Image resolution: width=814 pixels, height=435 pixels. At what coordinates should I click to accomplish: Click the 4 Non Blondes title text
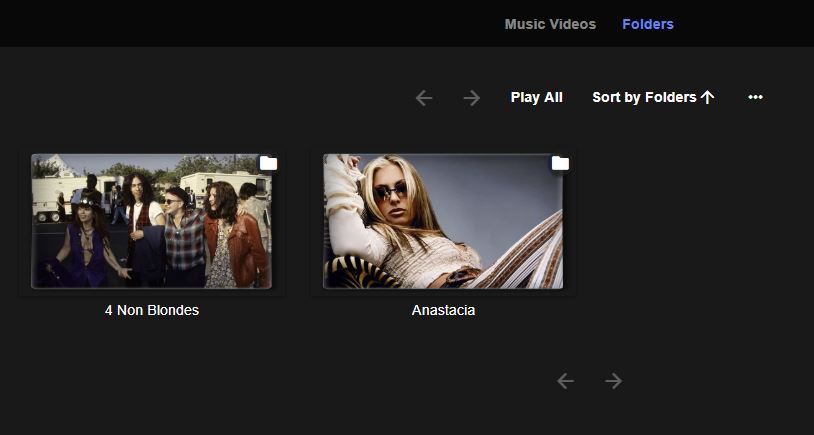pyautogui.click(x=152, y=310)
